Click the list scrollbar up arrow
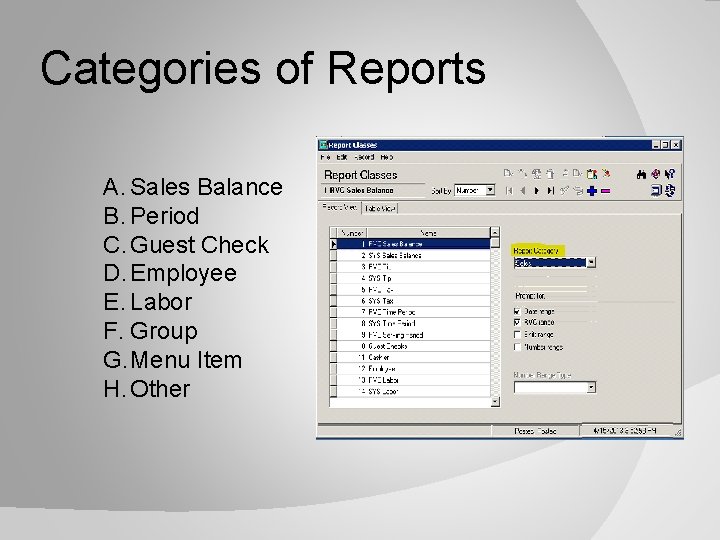The image size is (720, 540). tap(495, 232)
